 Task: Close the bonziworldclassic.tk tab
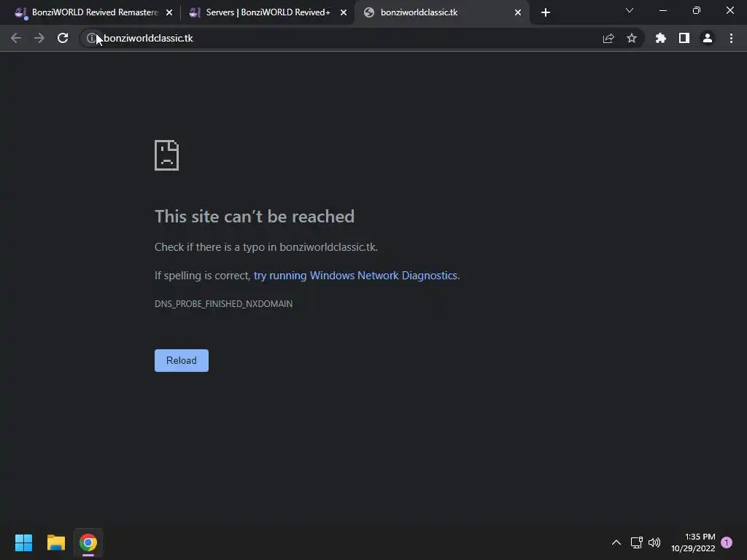pyautogui.click(x=518, y=12)
